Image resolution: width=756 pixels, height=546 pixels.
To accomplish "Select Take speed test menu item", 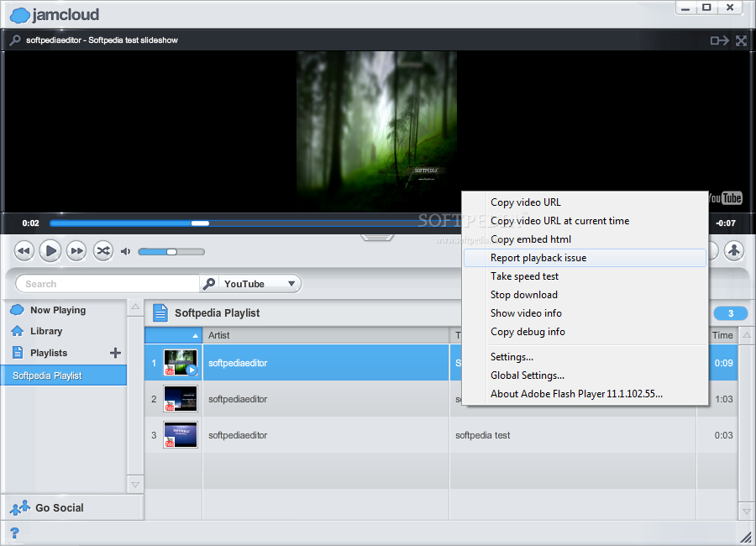I will [585, 276].
